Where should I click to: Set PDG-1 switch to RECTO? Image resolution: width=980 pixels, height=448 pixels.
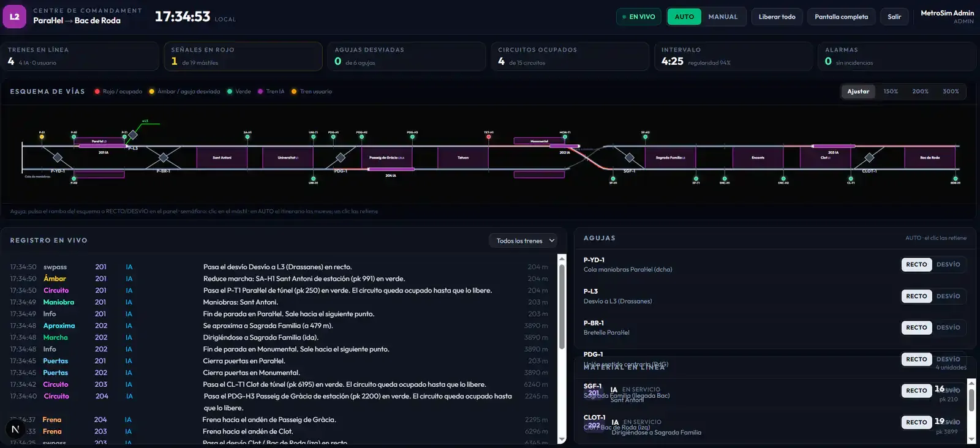click(x=916, y=359)
